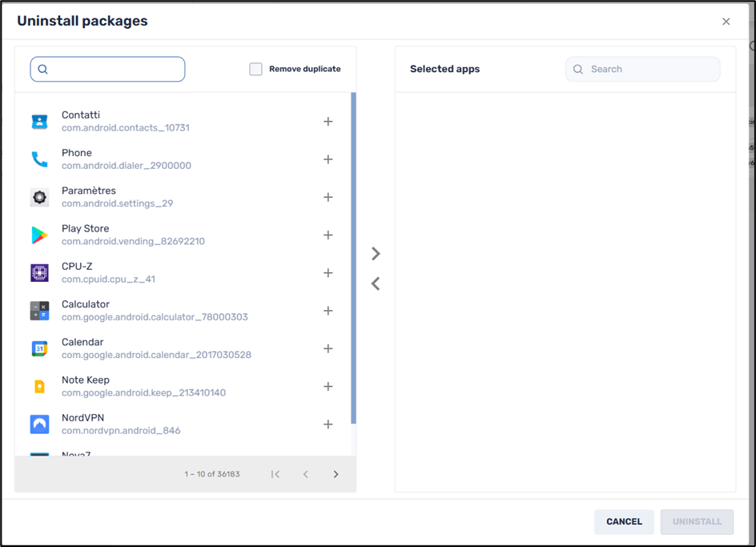Add Note Keep using its plus icon
756x547 pixels.
click(328, 386)
